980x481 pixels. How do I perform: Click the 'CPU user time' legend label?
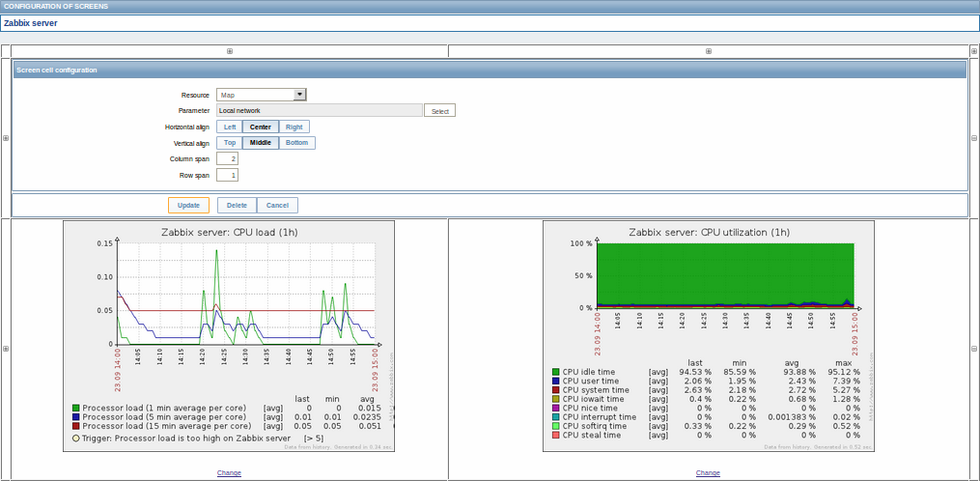(x=591, y=381)
